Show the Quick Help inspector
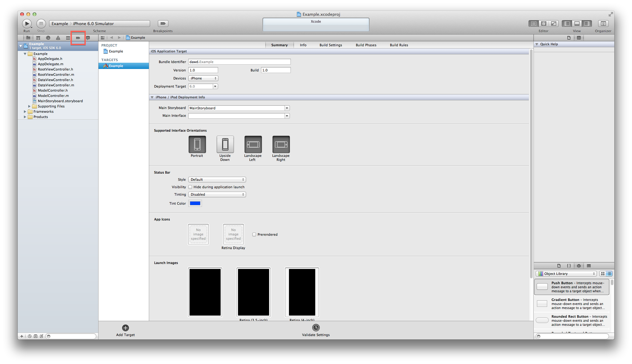The height and width of the screenshot is (364, 632). 579,38
